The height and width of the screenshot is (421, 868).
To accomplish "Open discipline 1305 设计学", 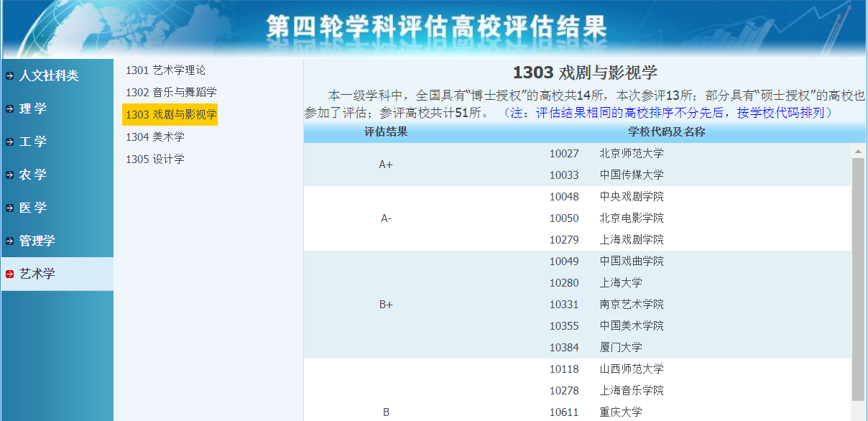I will click(155, 159).
